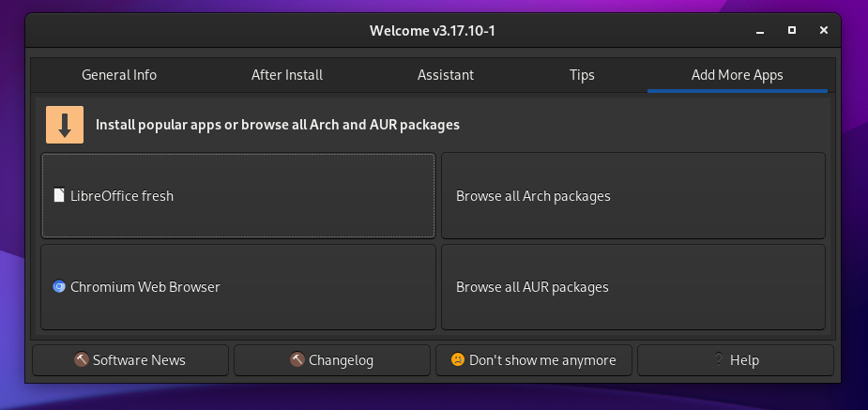Viewport: 868px width, 410px height.
Task: Click the LibreOffice document icon
Action: pos(59,196)
